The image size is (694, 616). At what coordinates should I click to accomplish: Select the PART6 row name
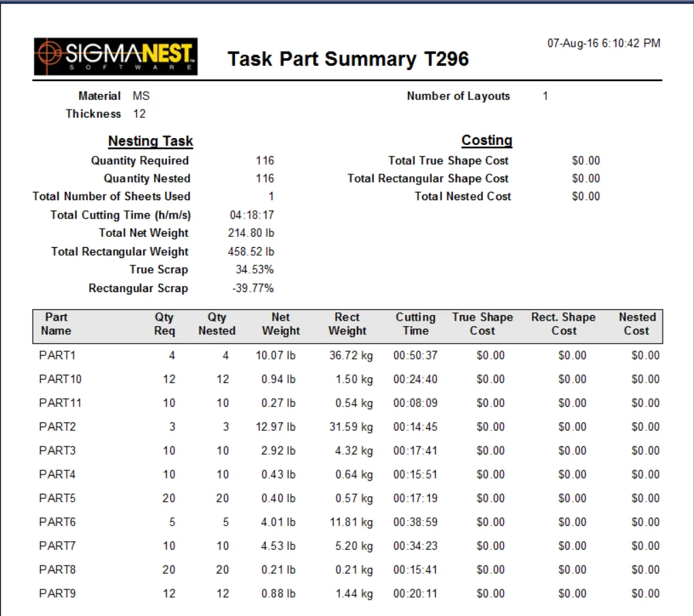[57, 522]
